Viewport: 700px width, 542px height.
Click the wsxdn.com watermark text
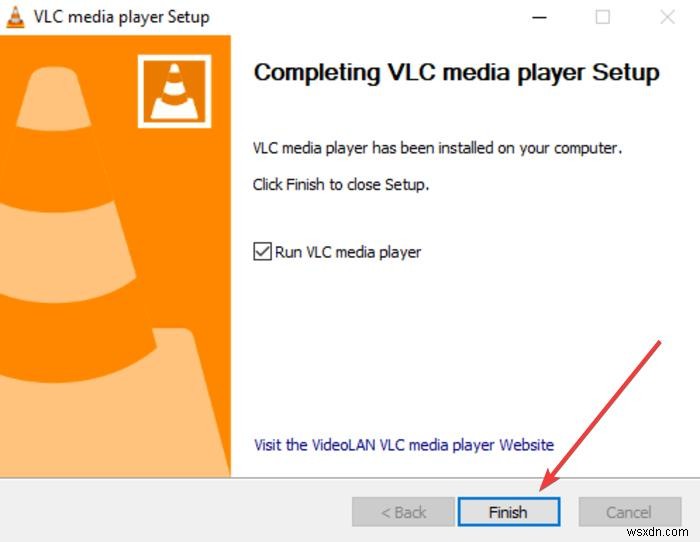pyautogui.click(x=658, y=532)
